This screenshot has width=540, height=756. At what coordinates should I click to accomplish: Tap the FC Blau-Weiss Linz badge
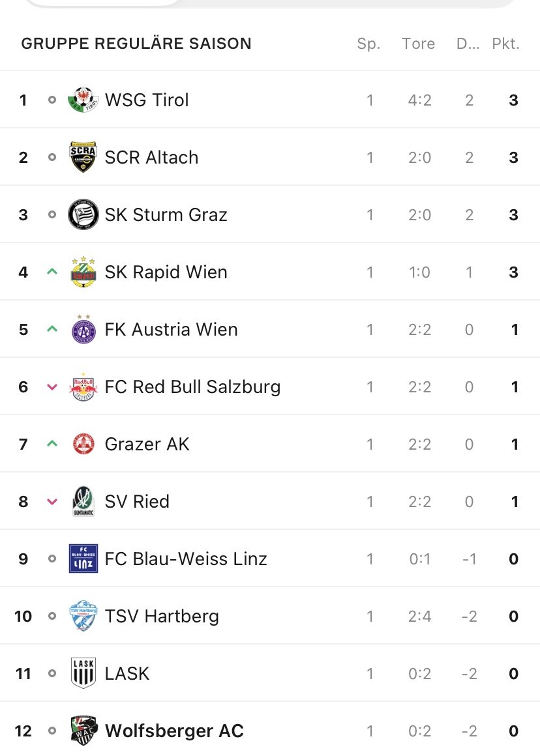[83, 559]
